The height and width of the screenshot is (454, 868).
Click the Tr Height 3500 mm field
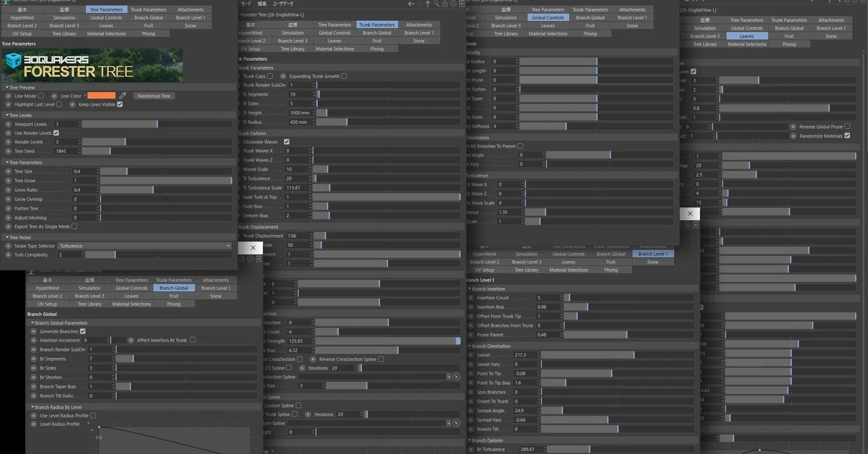300,112
